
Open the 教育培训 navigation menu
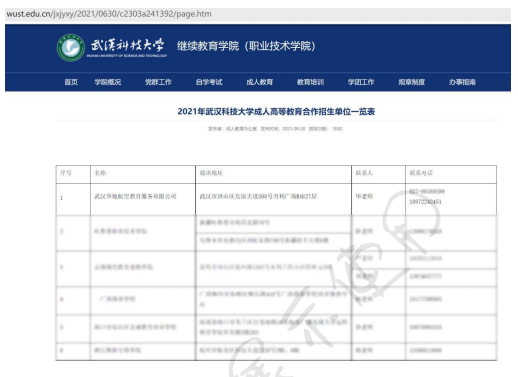pos(310,82)
